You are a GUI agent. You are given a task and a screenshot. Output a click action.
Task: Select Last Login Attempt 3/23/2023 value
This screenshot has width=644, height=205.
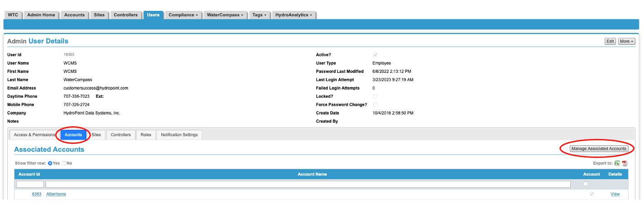pyautogui.click(x=393, y=80)
